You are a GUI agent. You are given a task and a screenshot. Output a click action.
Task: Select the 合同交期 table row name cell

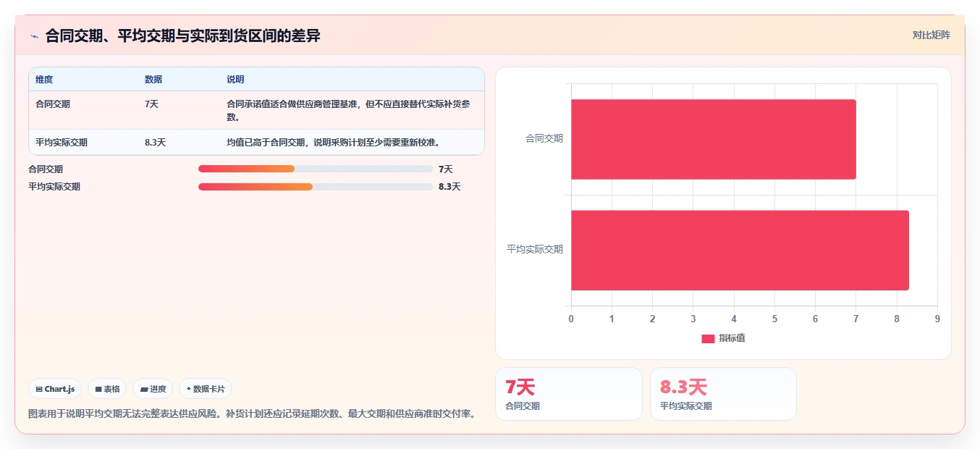click(53, 104)
